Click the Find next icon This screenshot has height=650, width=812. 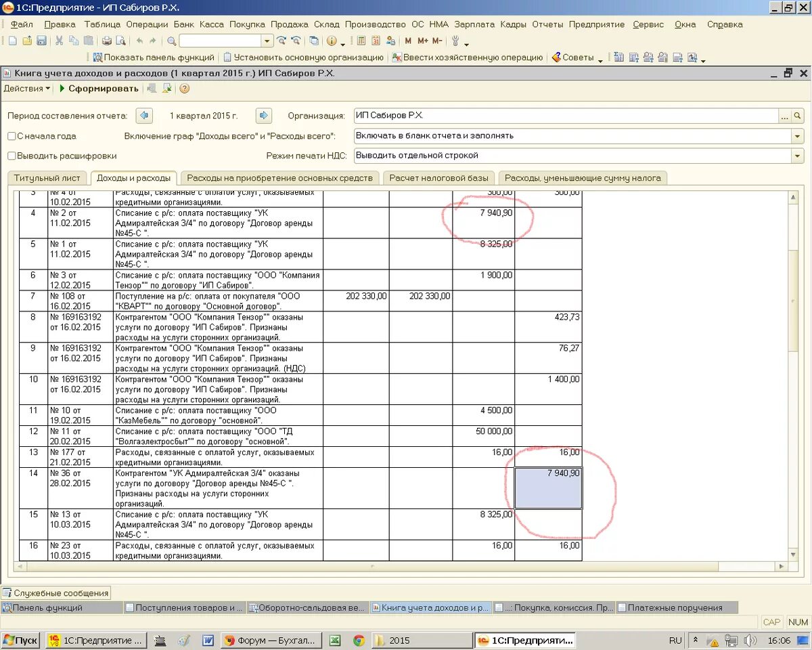click(281, 41)
